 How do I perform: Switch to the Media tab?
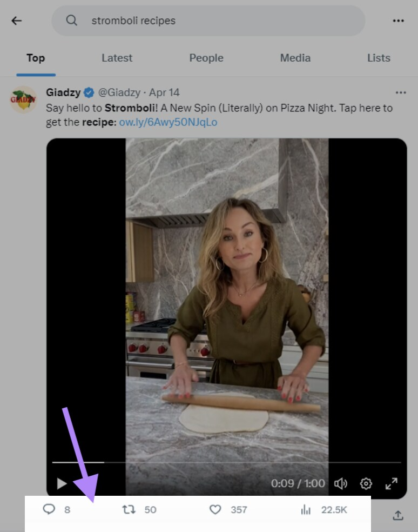point(295,58)
